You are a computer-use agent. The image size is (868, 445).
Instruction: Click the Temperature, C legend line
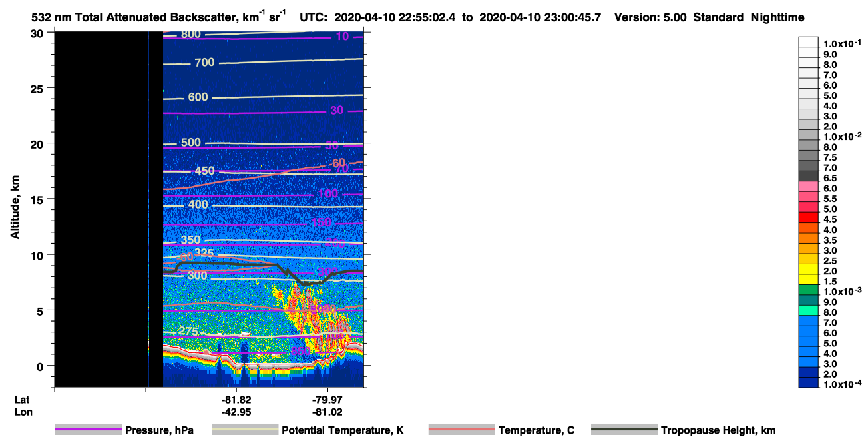[x=462, y=430]
